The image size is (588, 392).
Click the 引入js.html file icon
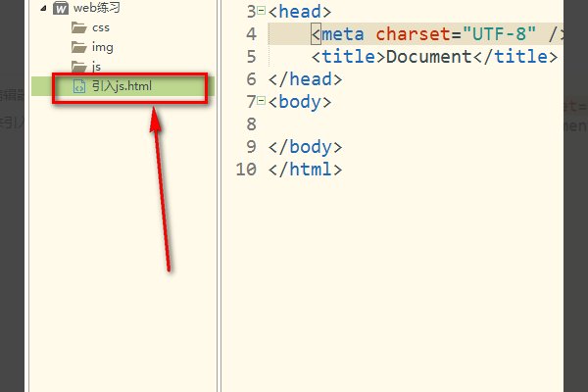pos(79,86)
